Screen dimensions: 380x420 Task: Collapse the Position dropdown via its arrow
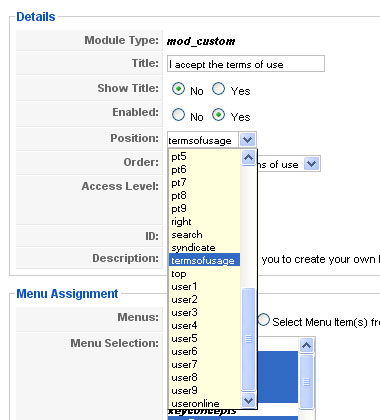coord(247,140)
